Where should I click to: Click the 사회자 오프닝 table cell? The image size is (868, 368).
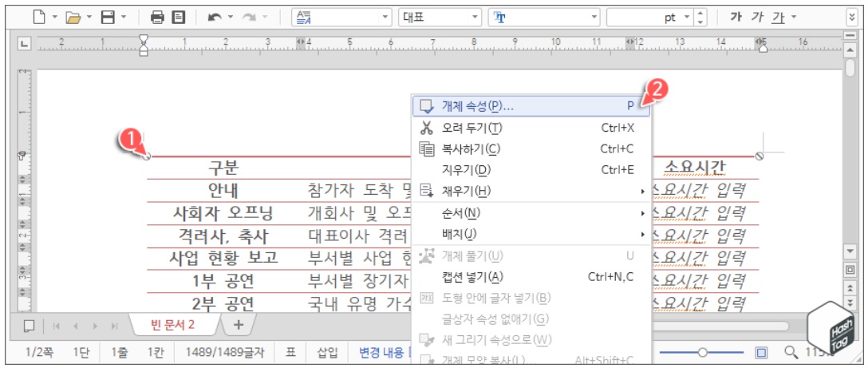click(223, 213)
